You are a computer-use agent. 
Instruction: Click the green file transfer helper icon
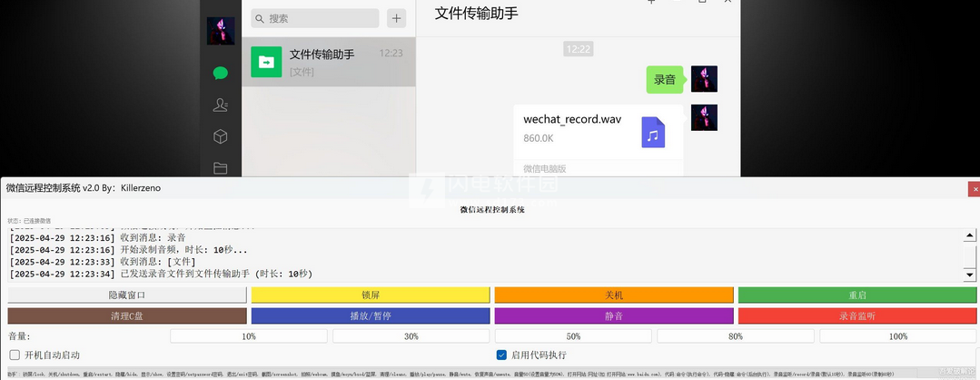pos(266,61)
